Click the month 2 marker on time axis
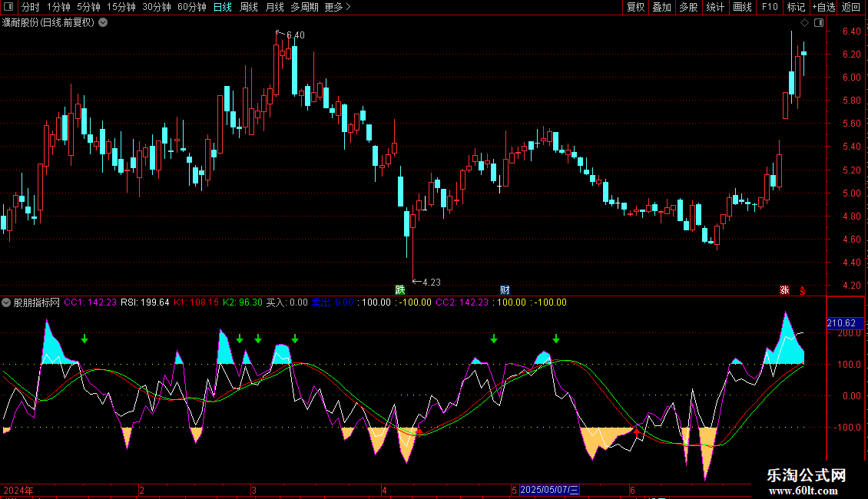868x499 pixels. point(141,490)
